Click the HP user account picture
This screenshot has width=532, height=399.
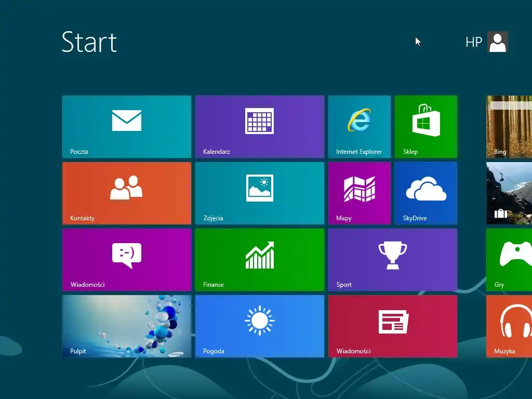click(x=497, y=42)
